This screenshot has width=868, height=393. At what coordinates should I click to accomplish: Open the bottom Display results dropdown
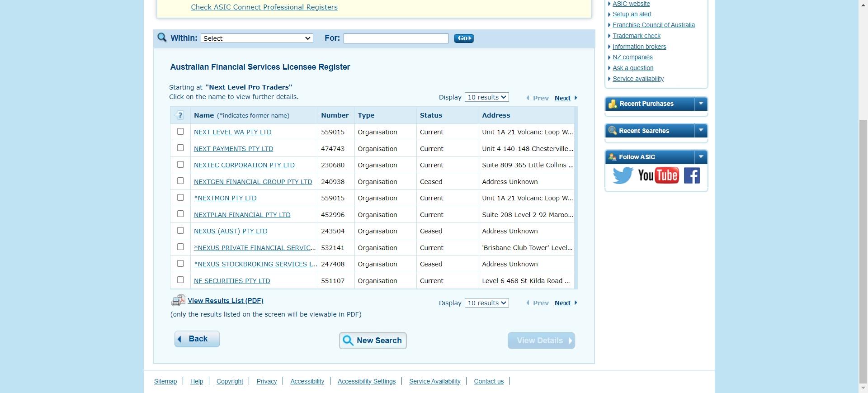[487, 303]
